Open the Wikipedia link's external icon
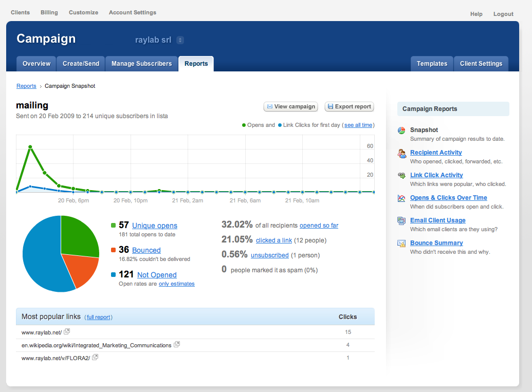The width and height of the screenshot is (532, 392). click(x=177, y=345)
